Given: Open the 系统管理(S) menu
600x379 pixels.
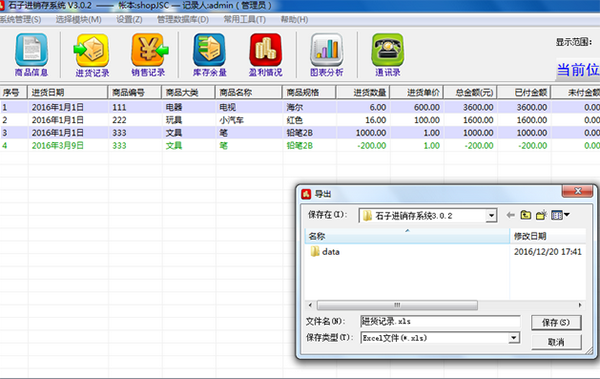Looking at the screenshot, I should pos(20,20).
